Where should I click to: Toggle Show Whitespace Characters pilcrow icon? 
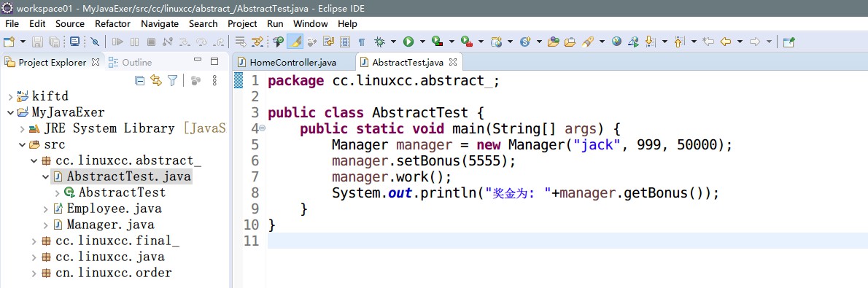click(x=362, y=42)
